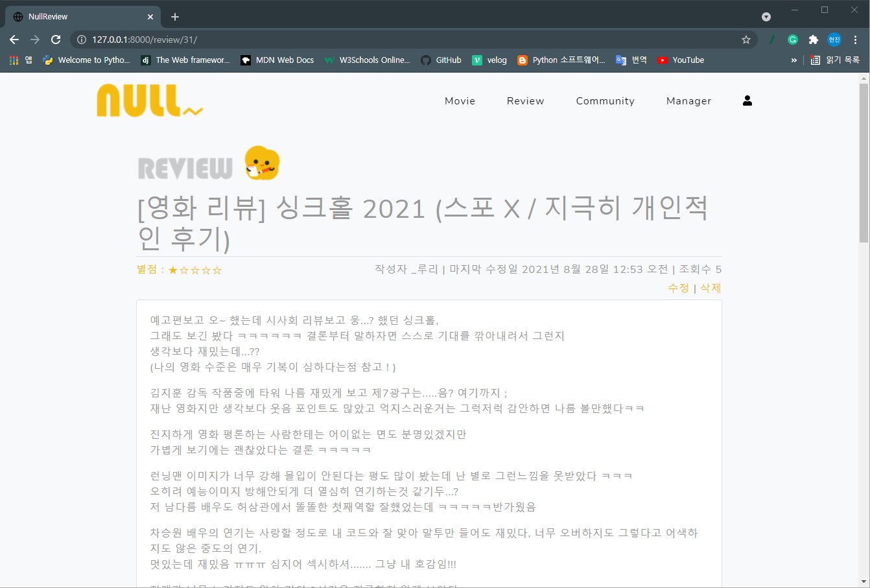This screenshot has width=870, height=588.
Task: Click the 작성자 _루리 author text
Action: (406, 269)
